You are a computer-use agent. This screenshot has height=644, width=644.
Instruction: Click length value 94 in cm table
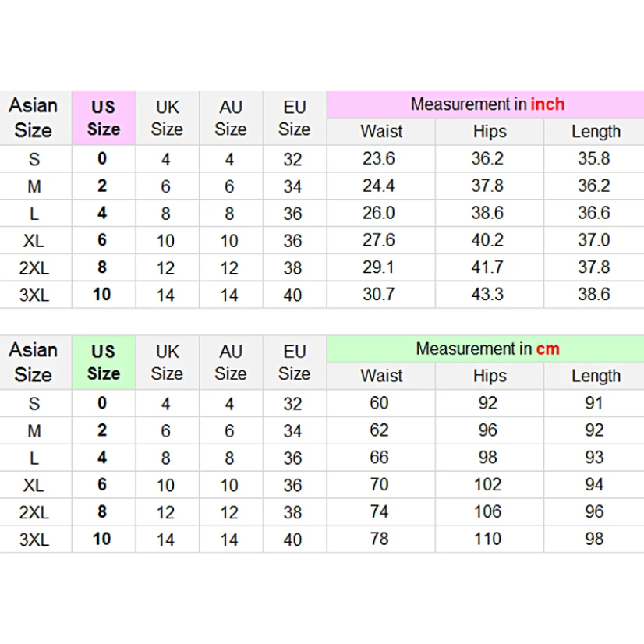coord(594,485)
